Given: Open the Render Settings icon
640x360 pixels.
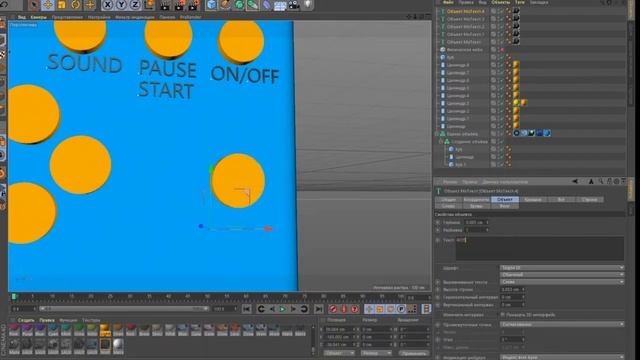Looking at the screenshot, I should point(193,5).
